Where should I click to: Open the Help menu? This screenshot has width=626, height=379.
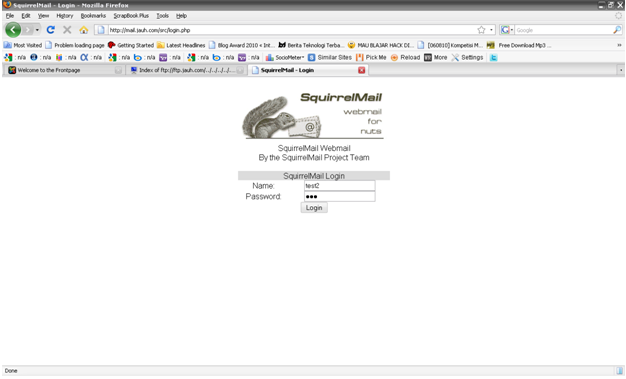coord(182,16)
